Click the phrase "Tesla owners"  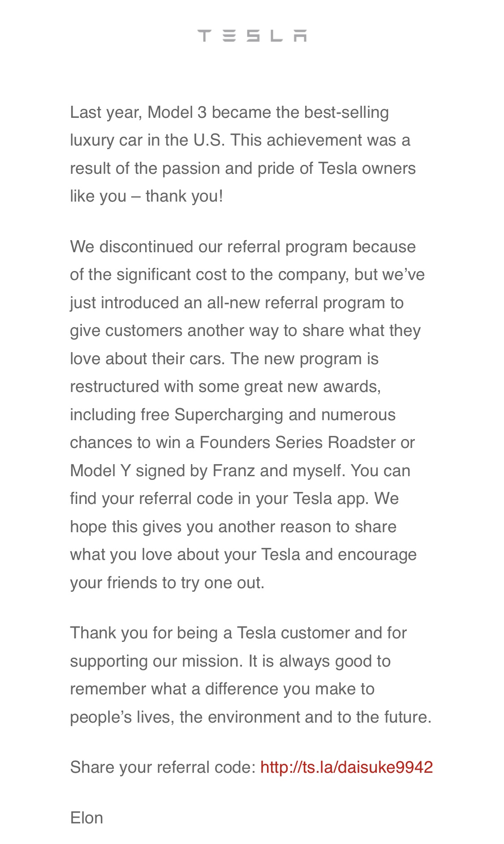point(367,168)
